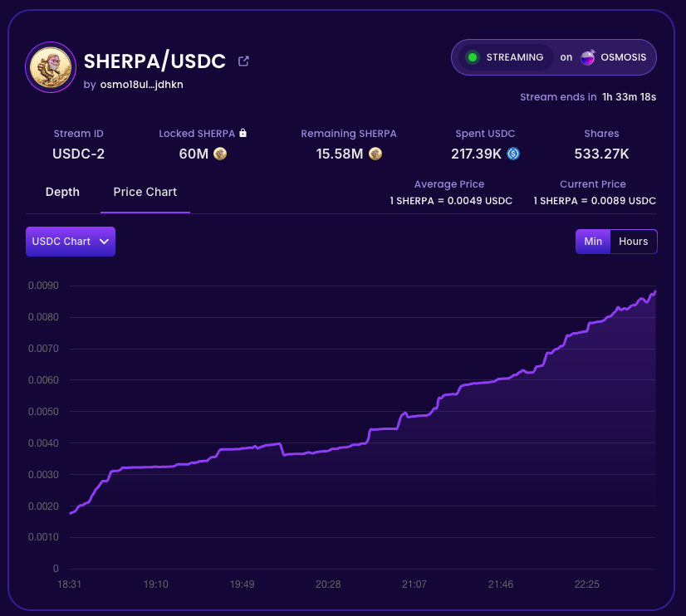This screenshot has height=616, width=686.
Task: Select the Price Chart tab
Action: coord(145,192)
